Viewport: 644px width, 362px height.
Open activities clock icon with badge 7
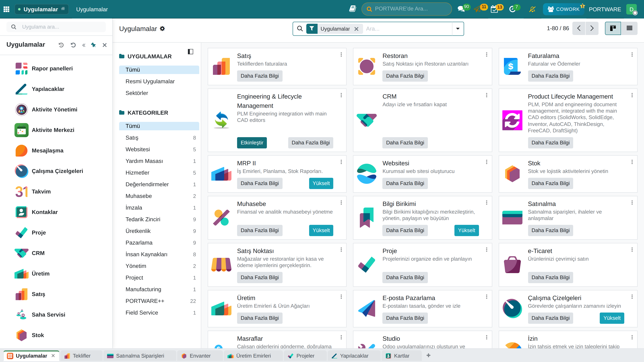[x=512, y=9]
